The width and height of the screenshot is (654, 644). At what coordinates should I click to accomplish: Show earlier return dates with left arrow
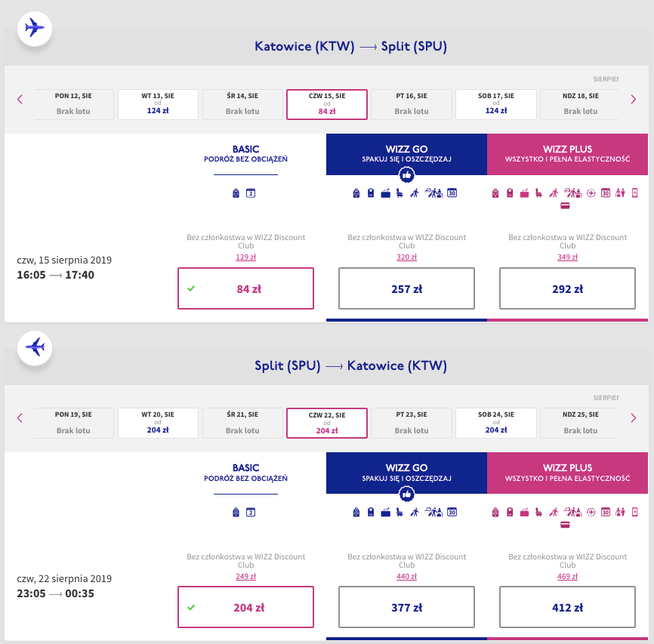click(20, 418)
